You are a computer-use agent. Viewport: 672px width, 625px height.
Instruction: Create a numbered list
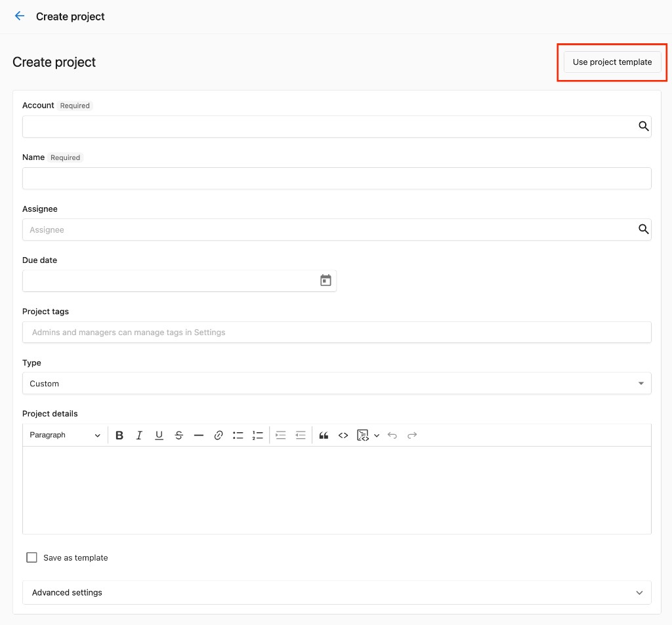tap(257, 435)
